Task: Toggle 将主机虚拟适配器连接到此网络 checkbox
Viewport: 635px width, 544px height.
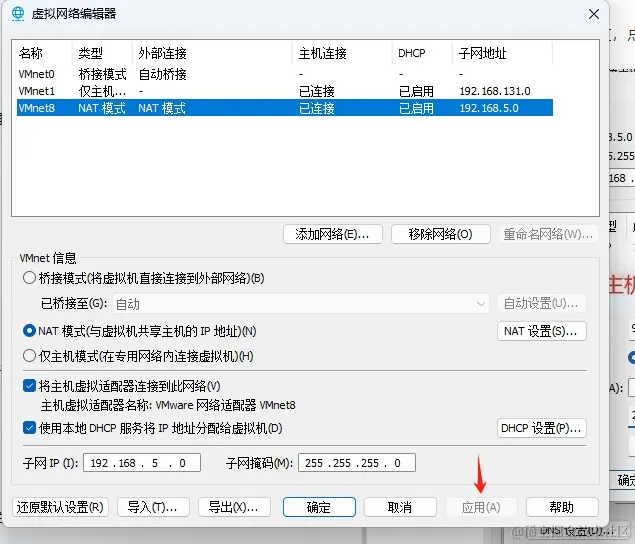Action: click(x=29, y=386)
